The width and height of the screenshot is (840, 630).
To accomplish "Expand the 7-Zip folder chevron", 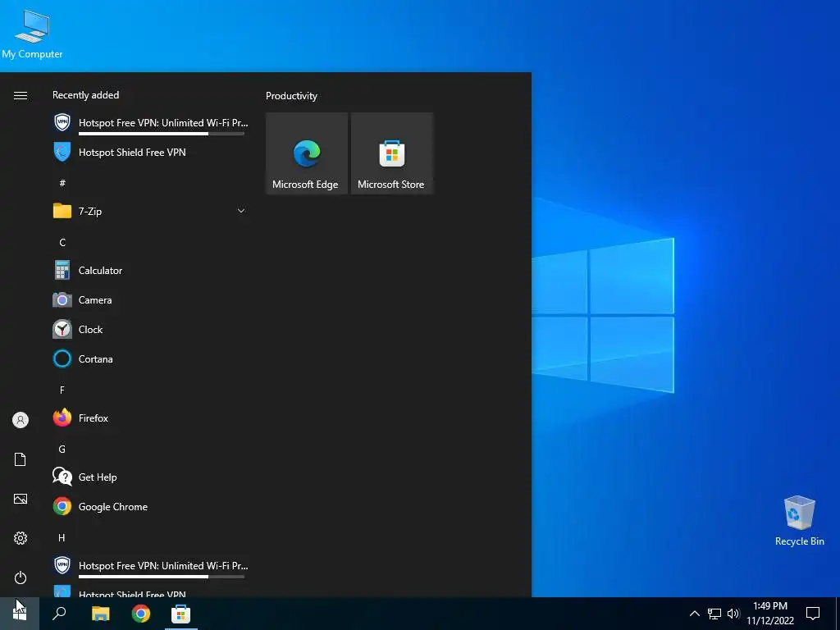I will [241, 211].
